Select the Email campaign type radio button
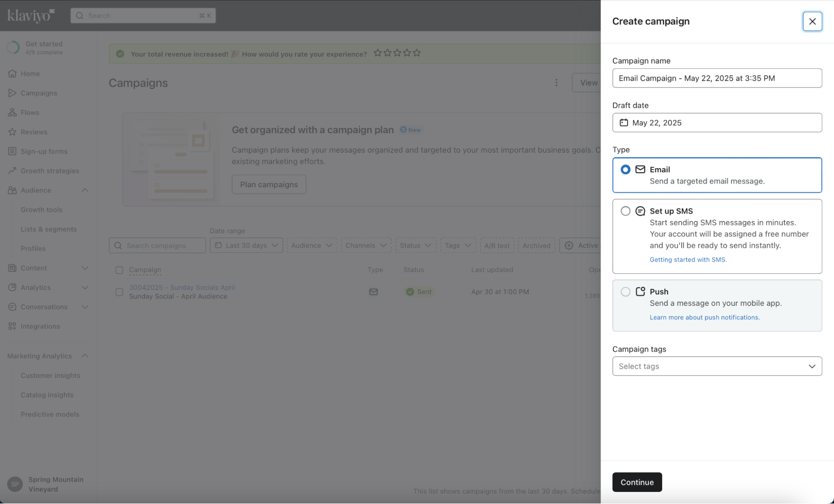834x504 pixels. [625, 169]
